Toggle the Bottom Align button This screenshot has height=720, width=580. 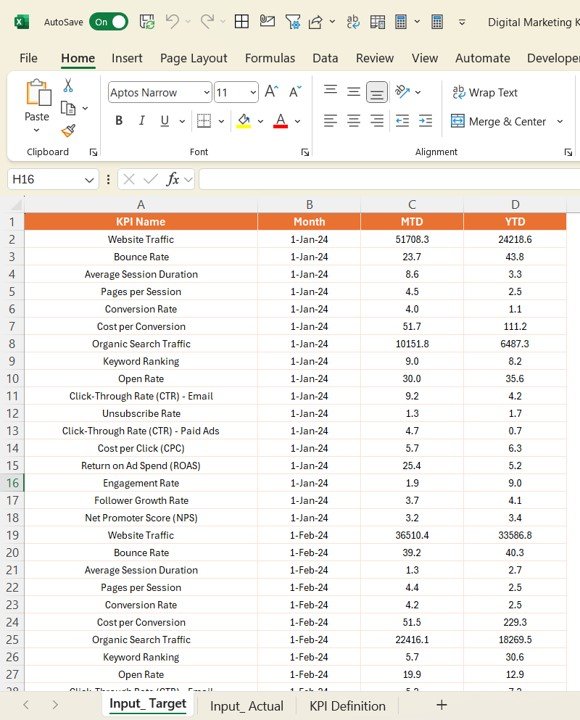377,92
